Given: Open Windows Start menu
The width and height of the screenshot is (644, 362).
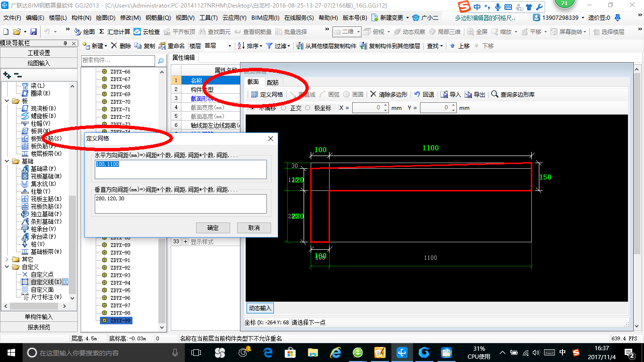Looking at the screenshot, I should click(x=10, y=352).
